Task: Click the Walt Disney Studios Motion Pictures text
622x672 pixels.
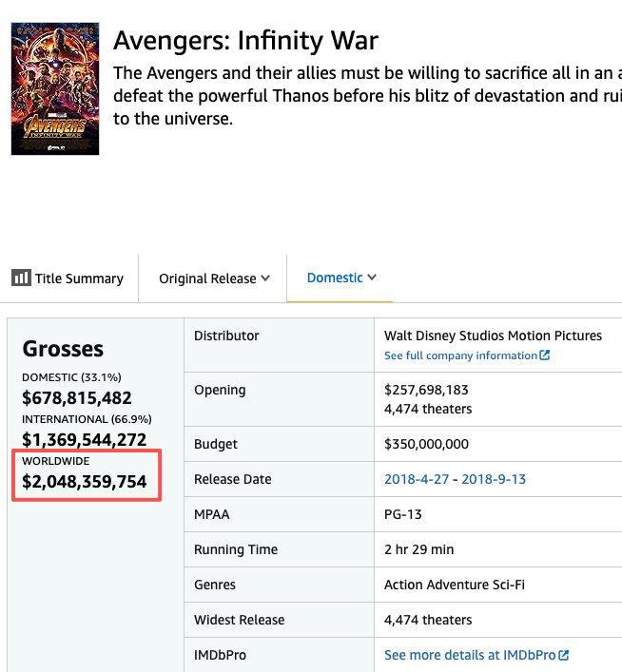Action: [x=493, y=336]
